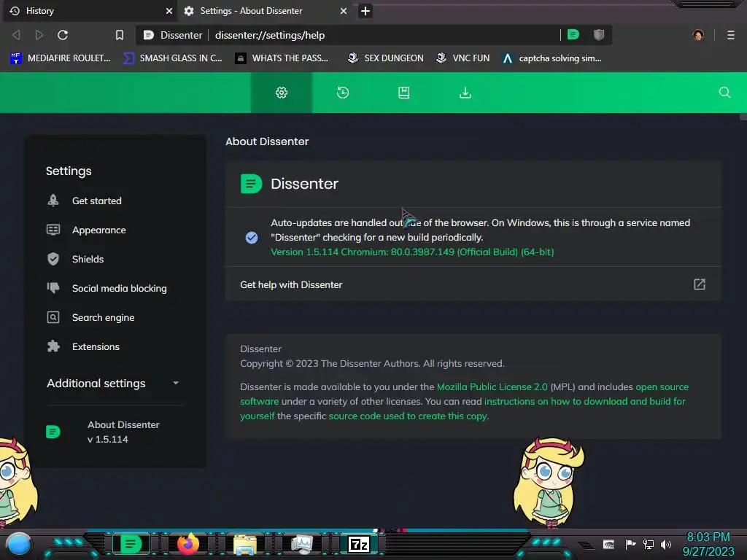Close the History tab

tap(169, 11)
